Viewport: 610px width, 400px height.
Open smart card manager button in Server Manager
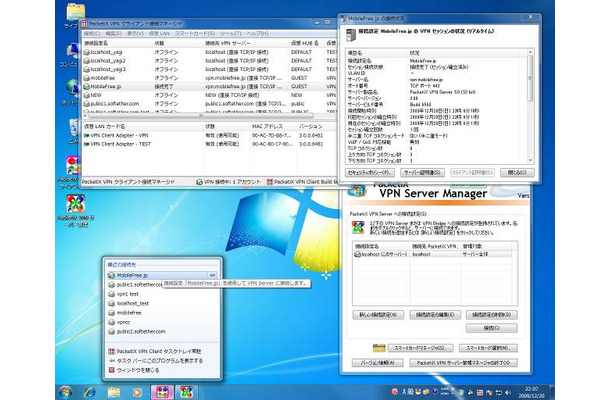(421, 348)
